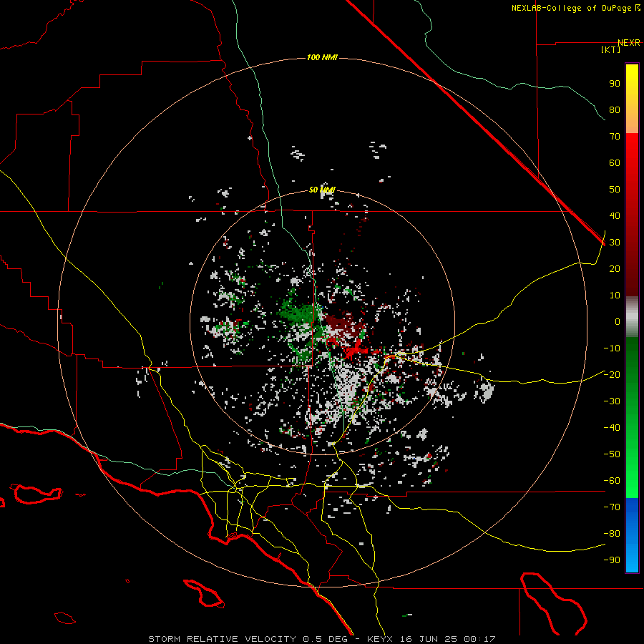Screen dimensions: 644x644
Task: Select the -80 knot scale label
Action: 612,534
